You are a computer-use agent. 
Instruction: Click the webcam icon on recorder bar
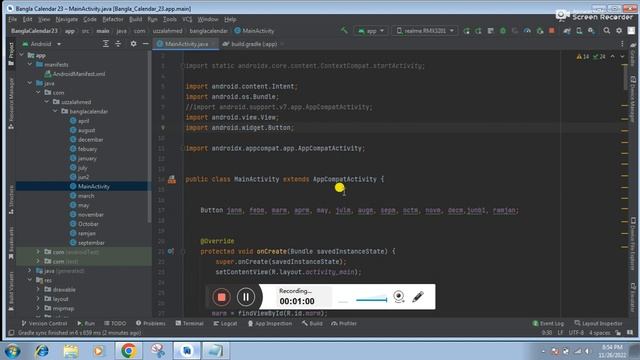[x=399, y=297]
